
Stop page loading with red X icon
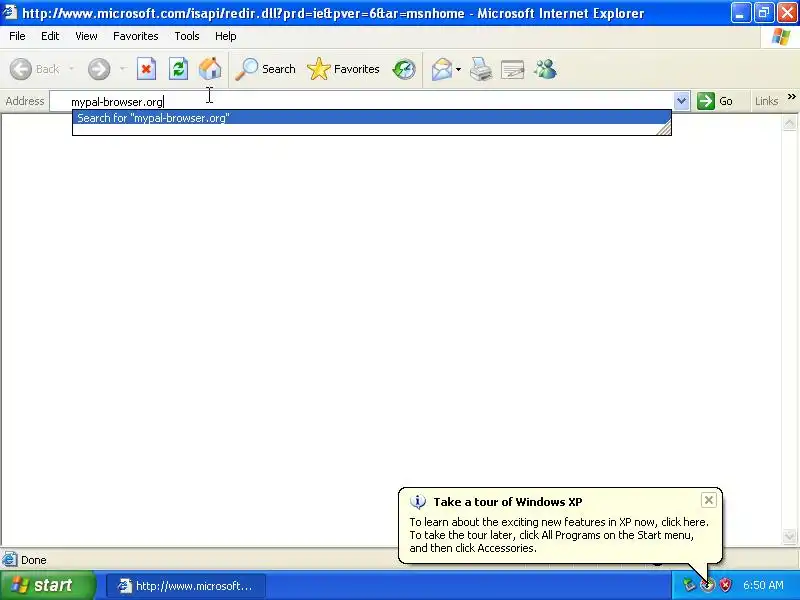[x=146, y=69]
